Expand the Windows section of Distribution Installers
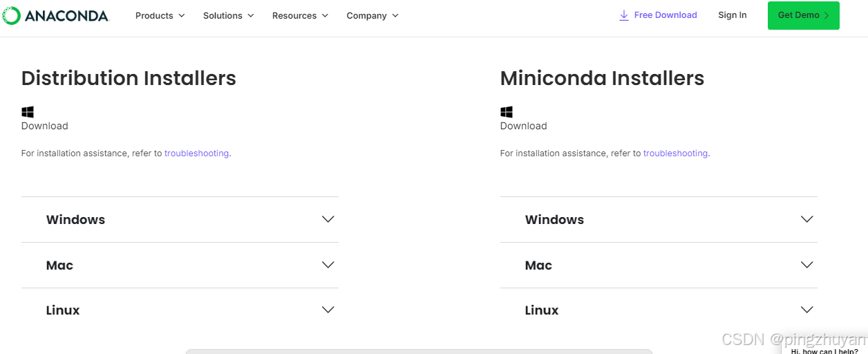868x354 pixels. click(x=180, y=220)
